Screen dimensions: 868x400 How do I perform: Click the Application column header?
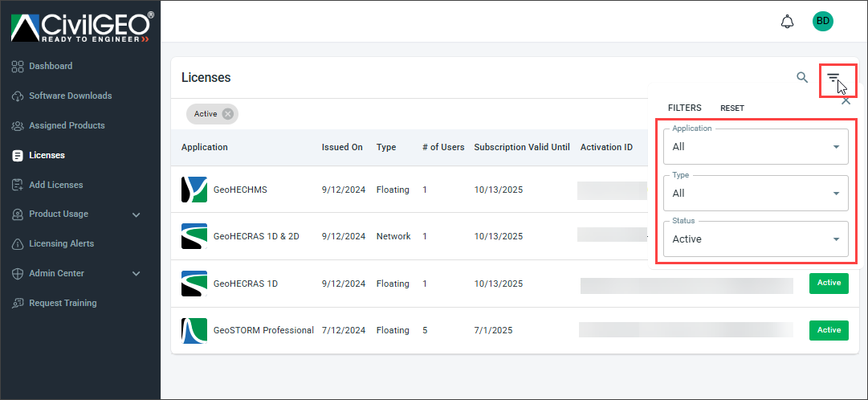[x=204, y=147]
